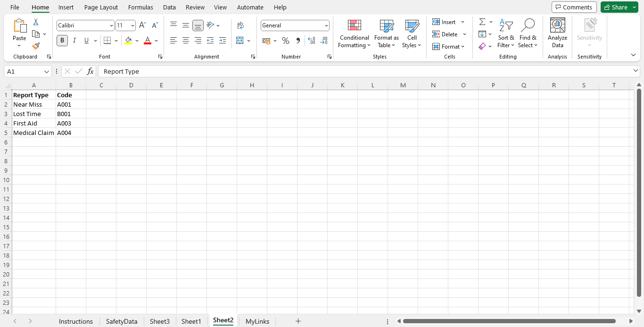Open the SafetyData sheet tab
644x327 pixels.
[121, 321]
